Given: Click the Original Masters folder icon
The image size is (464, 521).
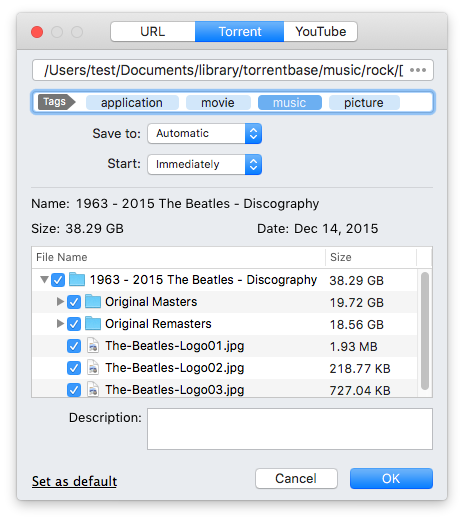Looking at the screenshot, I should [93, 301].
